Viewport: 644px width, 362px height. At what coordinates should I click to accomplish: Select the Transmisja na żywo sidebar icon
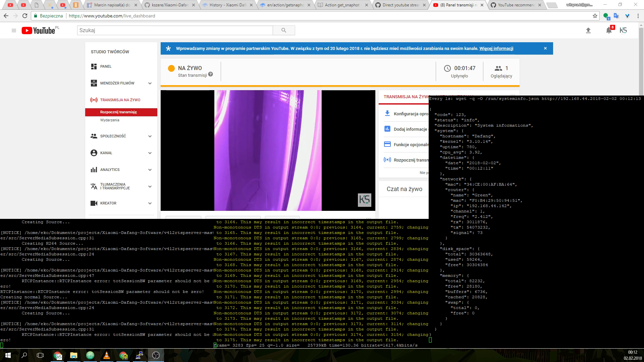pyautogui.click(x=94, y=100)
